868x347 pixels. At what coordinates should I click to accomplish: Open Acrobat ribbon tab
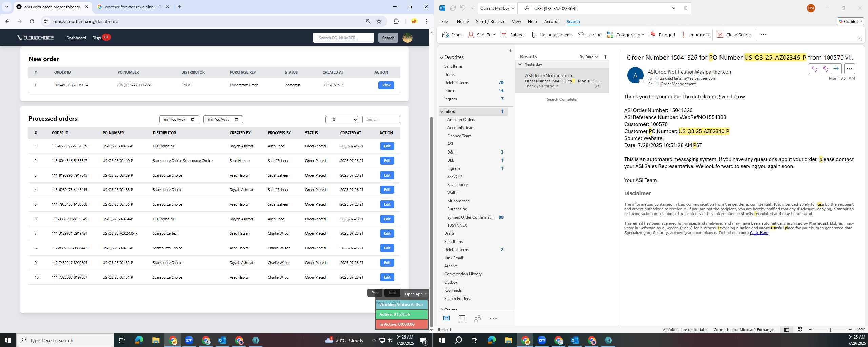(x=552, y=21)
